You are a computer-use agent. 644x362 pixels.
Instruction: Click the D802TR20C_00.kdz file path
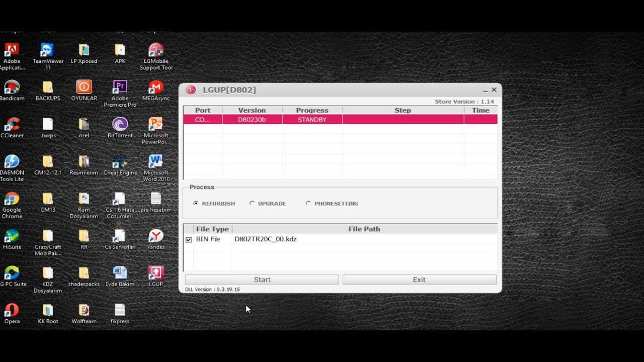tap(265, 239)
